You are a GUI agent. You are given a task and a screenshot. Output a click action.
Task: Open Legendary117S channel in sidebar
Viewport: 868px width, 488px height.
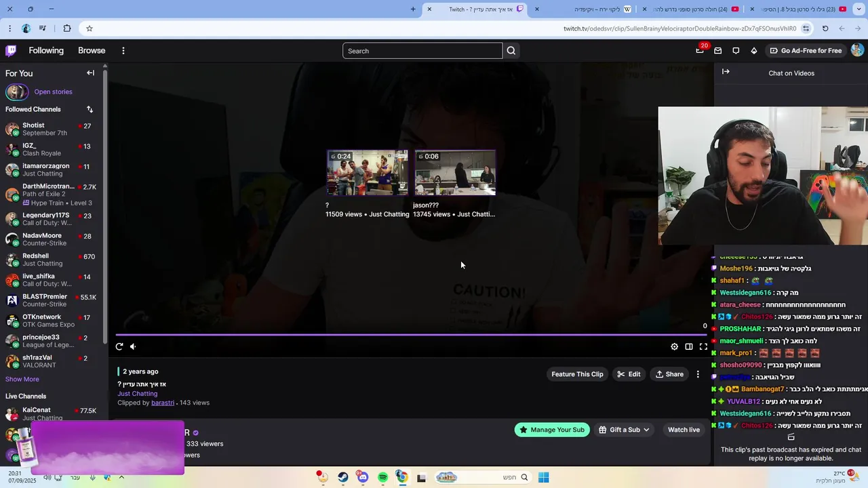(52, 219)
